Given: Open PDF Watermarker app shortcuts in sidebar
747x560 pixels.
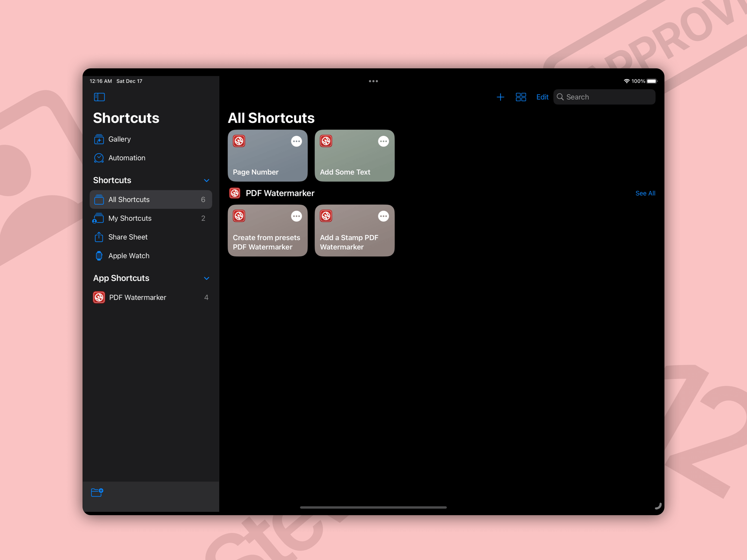Looking at the screenshot, I should coord(151,297).
